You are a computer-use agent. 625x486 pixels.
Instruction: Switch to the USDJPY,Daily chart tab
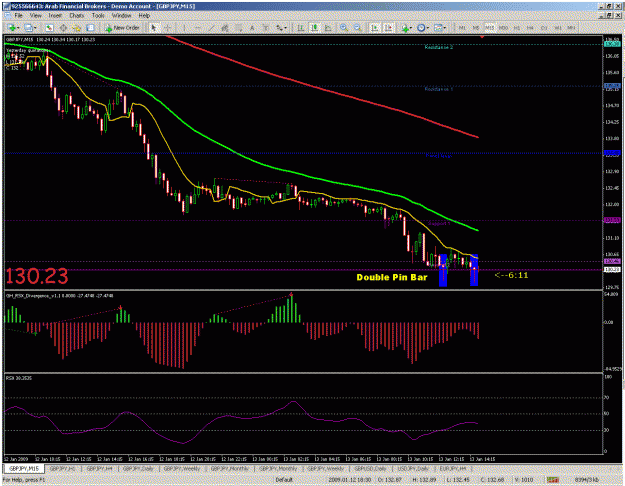tap(413, 468)
